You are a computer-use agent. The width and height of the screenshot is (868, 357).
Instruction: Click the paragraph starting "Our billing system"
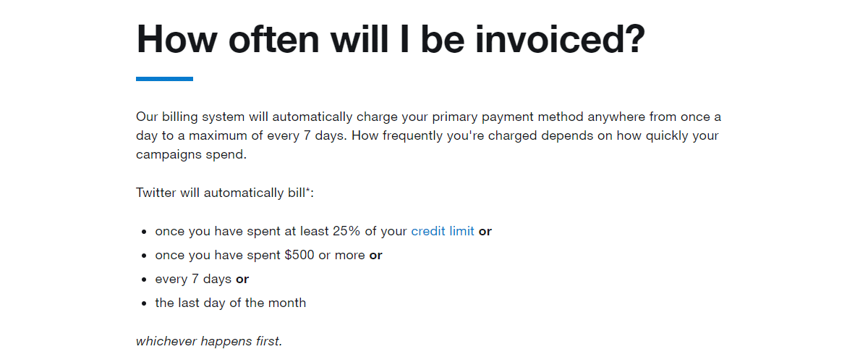(x=428, y=135)
